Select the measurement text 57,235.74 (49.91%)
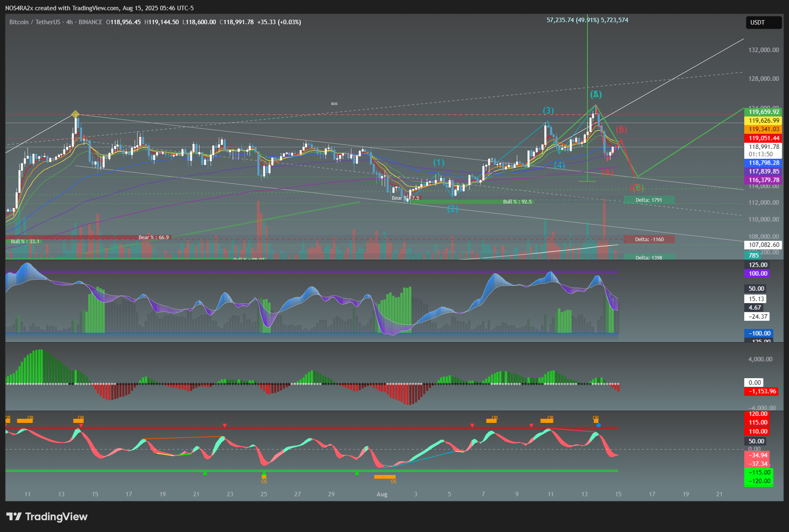This screenshot has width=789, height=532. point(573,20)
